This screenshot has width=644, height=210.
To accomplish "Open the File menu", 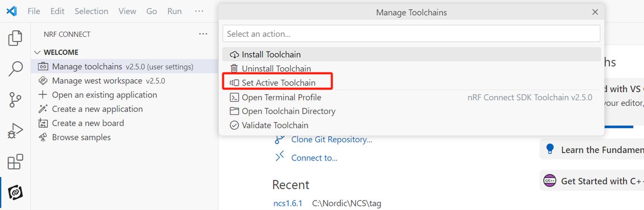I will tap(34, 11).
